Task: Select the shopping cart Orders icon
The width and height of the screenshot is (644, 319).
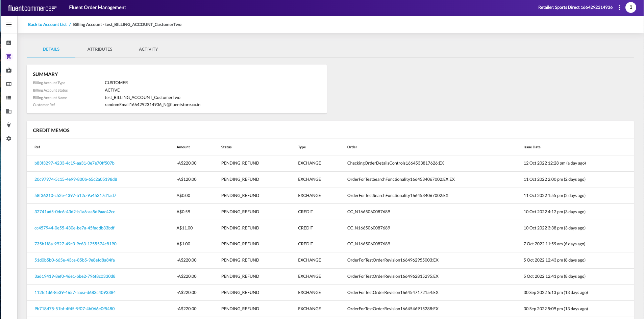Action: pyautogui.click(x=9, y=56)
